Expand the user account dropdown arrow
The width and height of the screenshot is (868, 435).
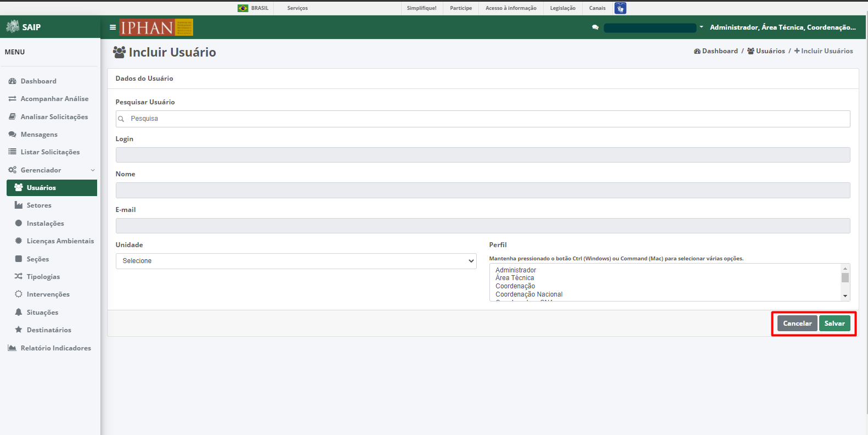(x=701, y=27)
